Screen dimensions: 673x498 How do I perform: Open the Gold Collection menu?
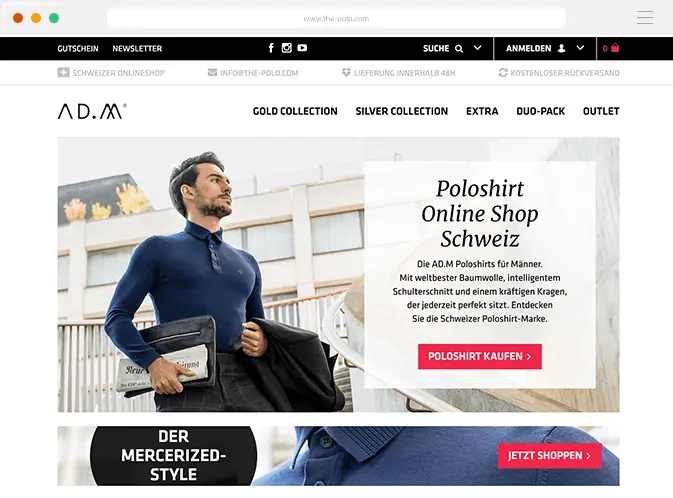pos(295,111)
